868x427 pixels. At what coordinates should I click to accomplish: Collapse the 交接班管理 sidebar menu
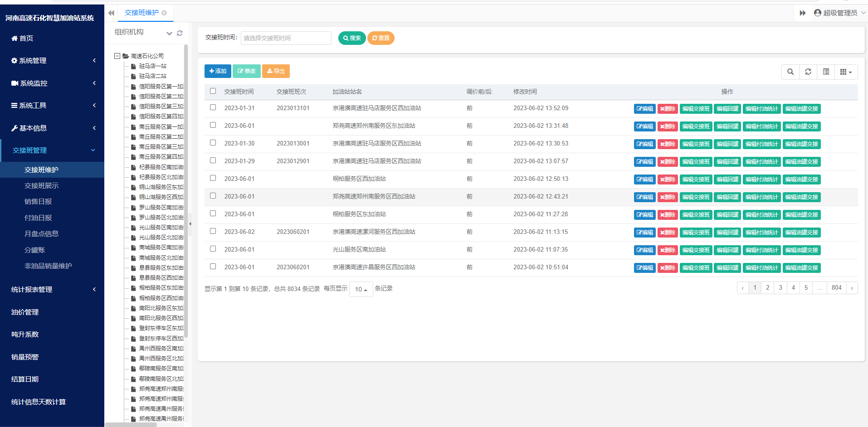52,150
